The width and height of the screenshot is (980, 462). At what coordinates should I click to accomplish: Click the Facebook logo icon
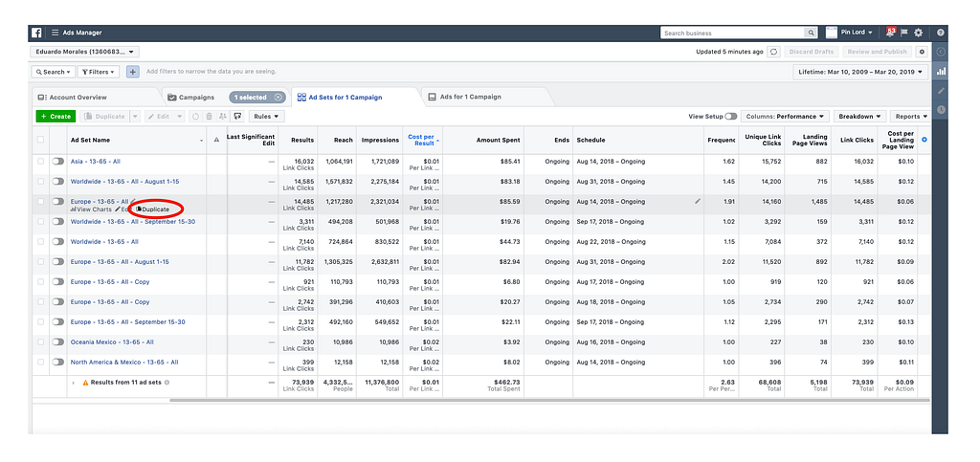38,33
